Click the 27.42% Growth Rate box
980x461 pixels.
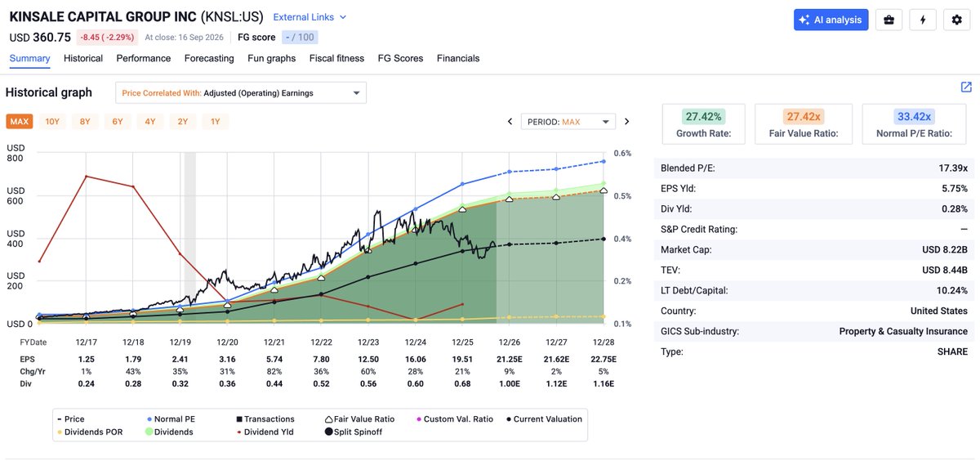pyautogui.click(x=703, y=124)
